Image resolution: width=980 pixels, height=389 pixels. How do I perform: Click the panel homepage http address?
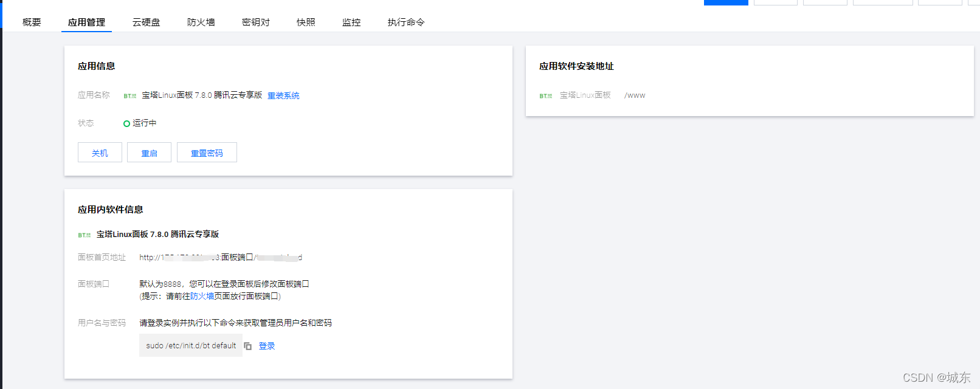[x=221, y=258]
